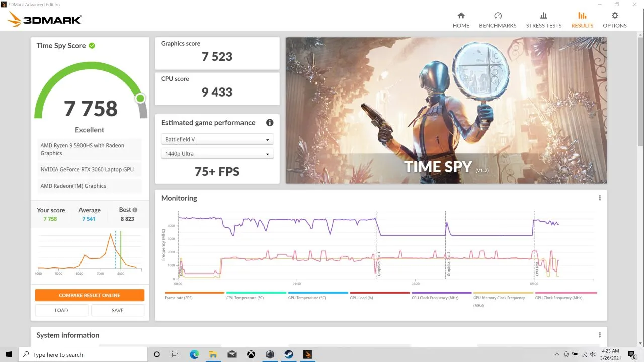The width and height of the screenshot is (644, 362).
Task: Click the CPU score 9 433 card
Action: [x=217, y=88]
